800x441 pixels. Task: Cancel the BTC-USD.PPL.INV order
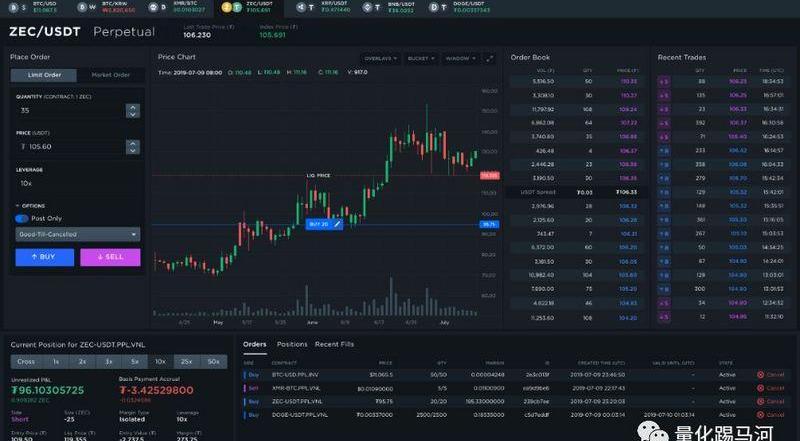[771, 374]
